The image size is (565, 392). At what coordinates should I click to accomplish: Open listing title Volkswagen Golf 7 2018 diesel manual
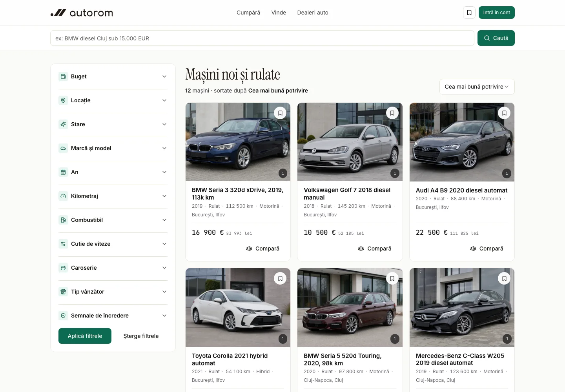(347, 194)
